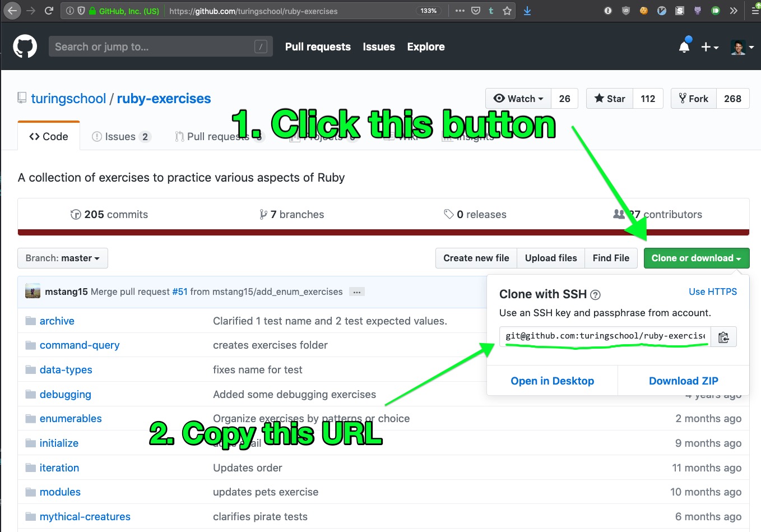This screenshot has width=761, height=532.
Task: Switch to Use HTTPS link
Action: [713, 292]
